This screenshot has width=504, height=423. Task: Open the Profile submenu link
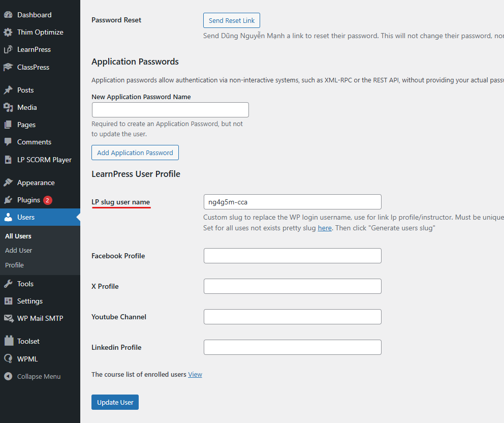(14, 265)
